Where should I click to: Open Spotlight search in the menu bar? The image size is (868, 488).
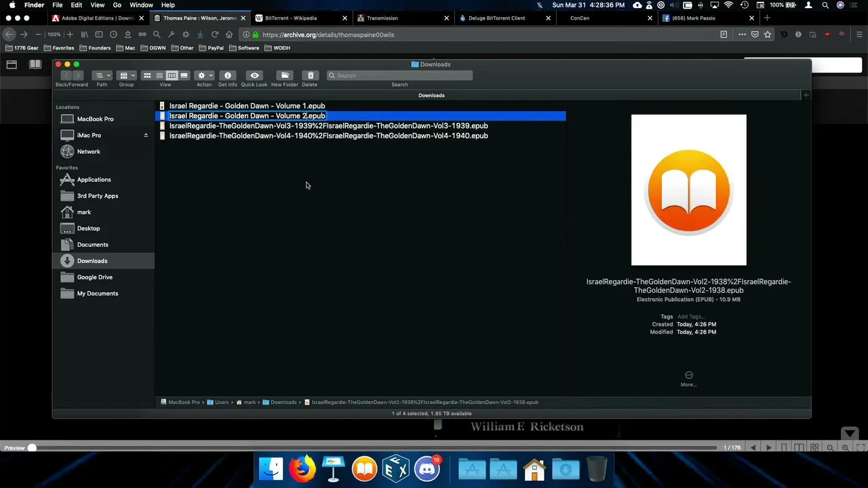[825, 5]
